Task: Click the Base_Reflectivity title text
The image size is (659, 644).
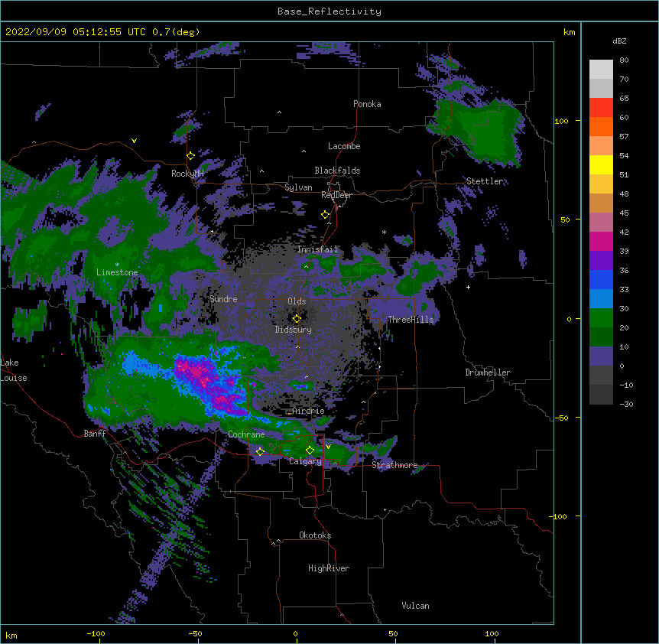Action: pos(329,11)
